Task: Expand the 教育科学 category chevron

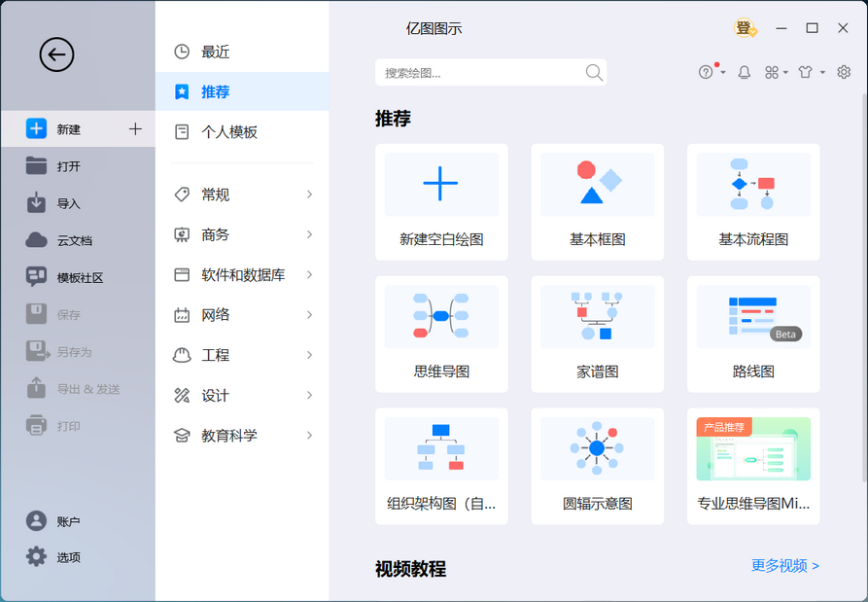Action: pyautogui.click(x=309, y=436)
